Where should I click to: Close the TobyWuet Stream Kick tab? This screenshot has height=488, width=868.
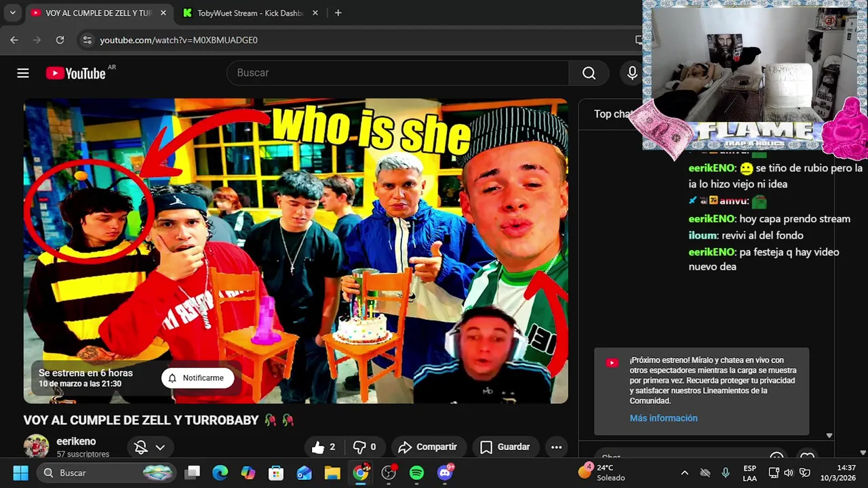(x=315, y=13)
